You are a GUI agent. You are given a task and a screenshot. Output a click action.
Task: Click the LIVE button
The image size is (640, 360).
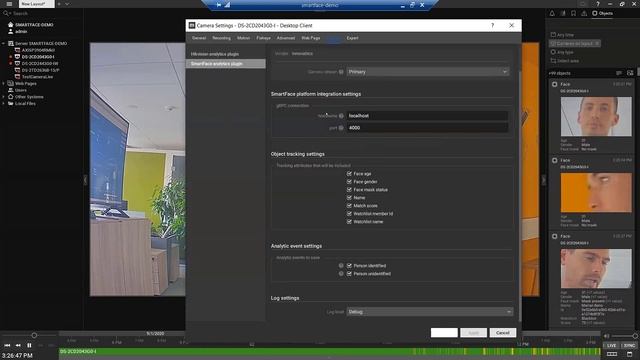point(611,345)
